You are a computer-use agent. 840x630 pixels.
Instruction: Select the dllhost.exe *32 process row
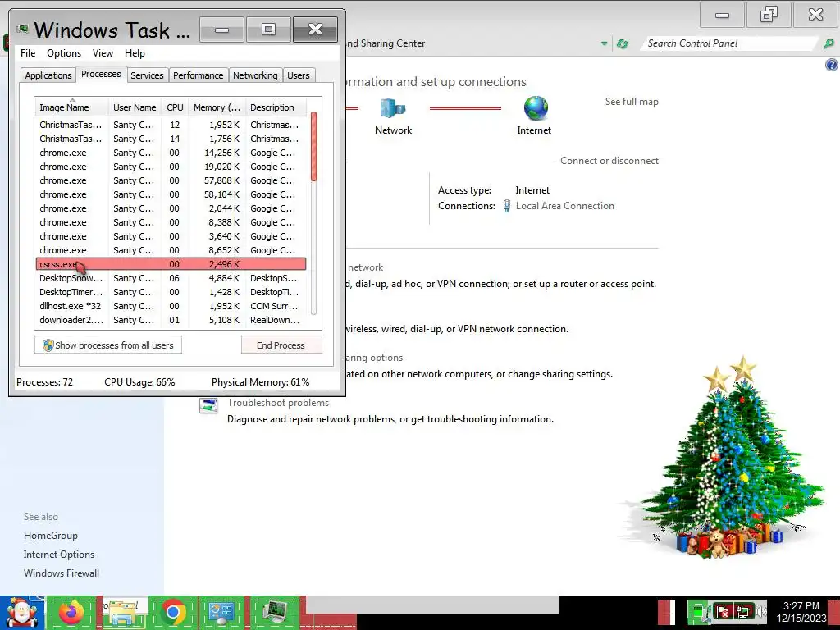pos(171,306)
